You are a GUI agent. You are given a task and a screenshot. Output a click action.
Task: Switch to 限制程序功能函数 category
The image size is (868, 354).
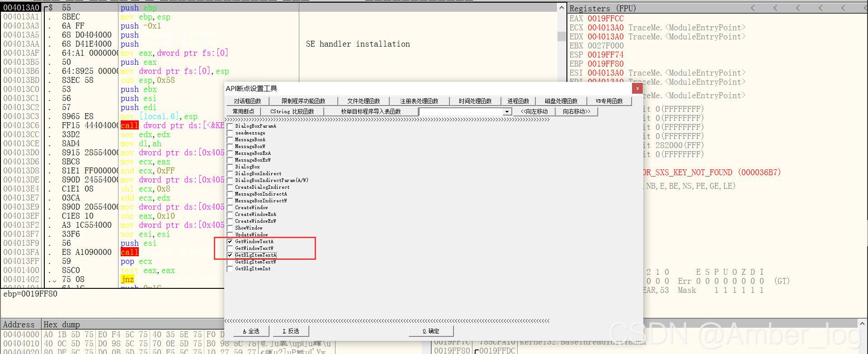pos(303,101)
